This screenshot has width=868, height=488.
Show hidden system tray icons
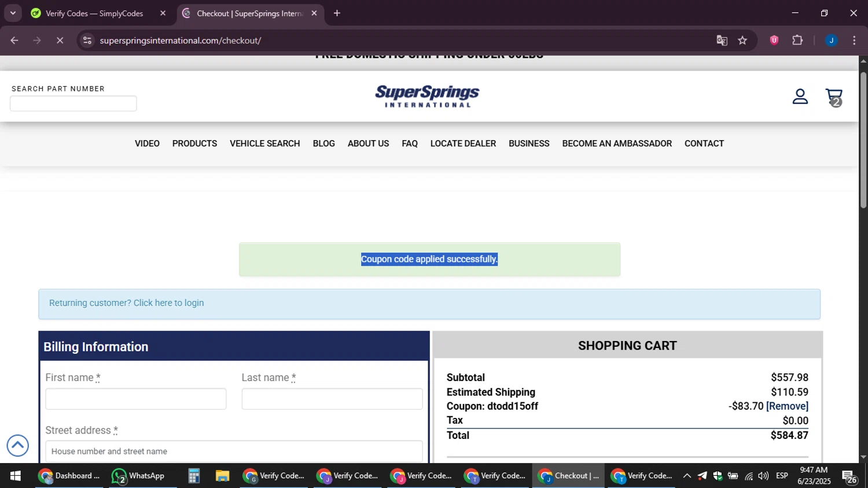pos(687,476)
